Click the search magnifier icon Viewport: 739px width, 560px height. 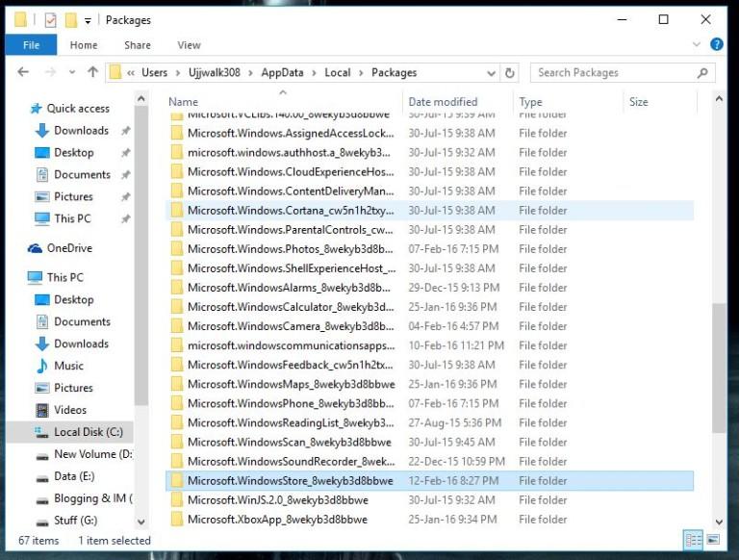click(702, 73)
